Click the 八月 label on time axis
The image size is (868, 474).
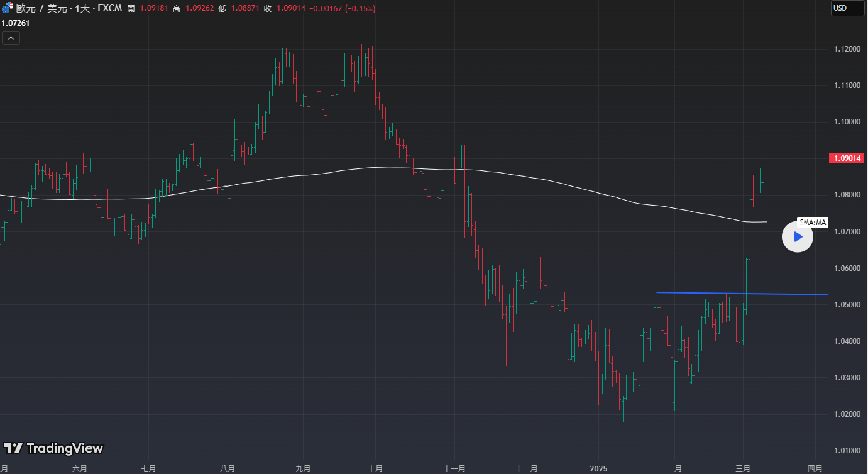(x=228, y=468)
